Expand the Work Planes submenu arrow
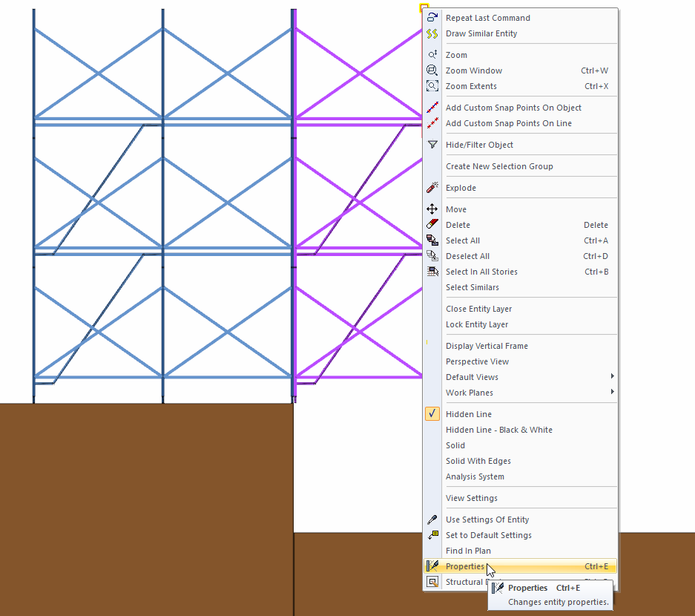 coord(612,393)
